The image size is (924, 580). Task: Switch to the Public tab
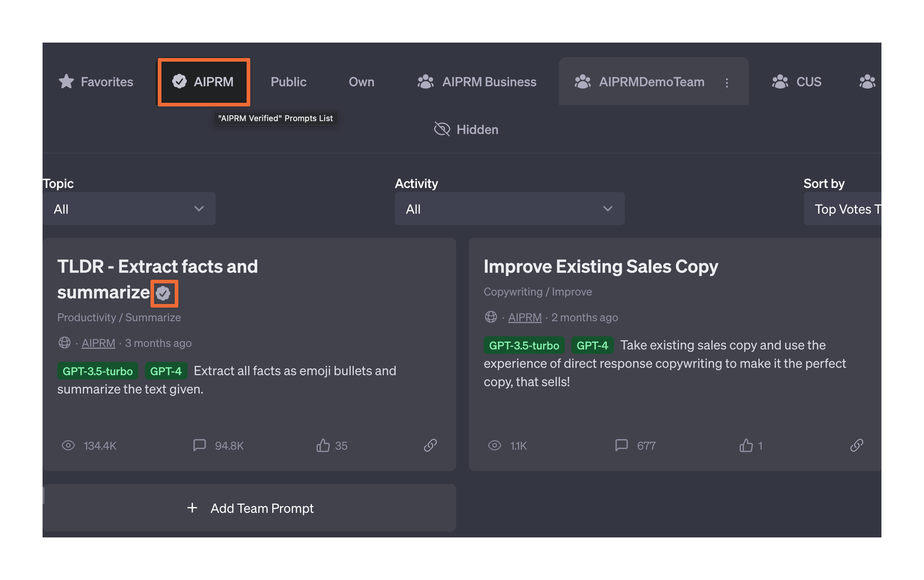[x=288, y=82]
